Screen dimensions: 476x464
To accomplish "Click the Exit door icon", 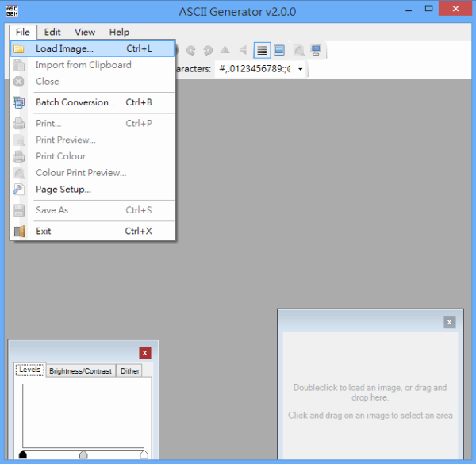I will click(19, 232).
